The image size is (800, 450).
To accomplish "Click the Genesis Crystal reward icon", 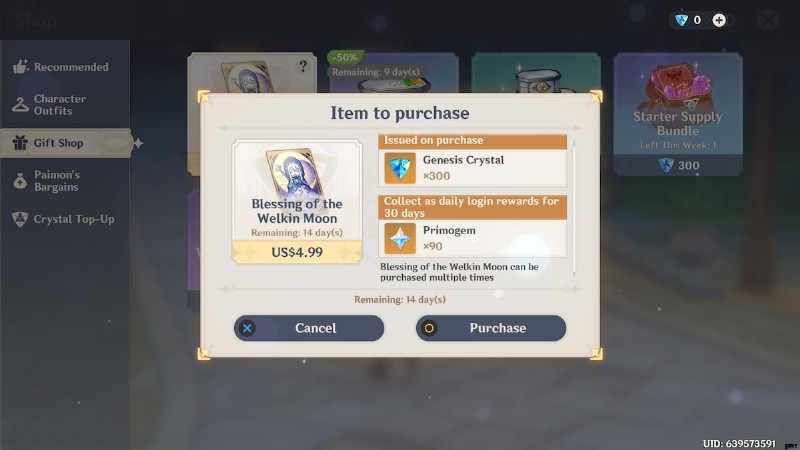I will pyautogui.click(x=399, y=168).
